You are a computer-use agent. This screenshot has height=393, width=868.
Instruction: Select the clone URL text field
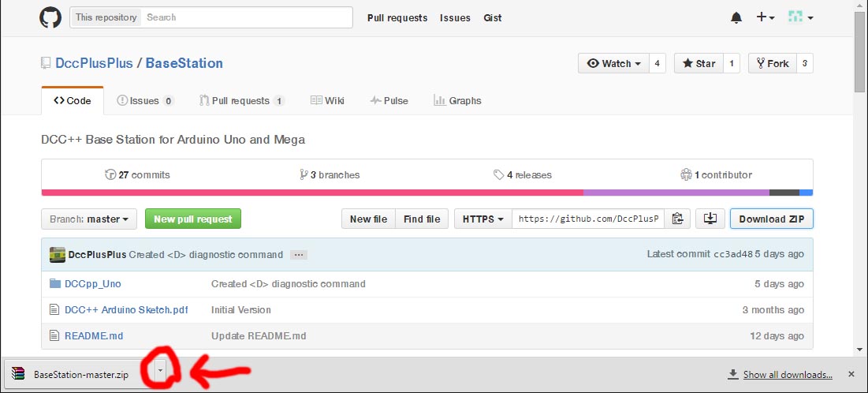pos(588,219)
